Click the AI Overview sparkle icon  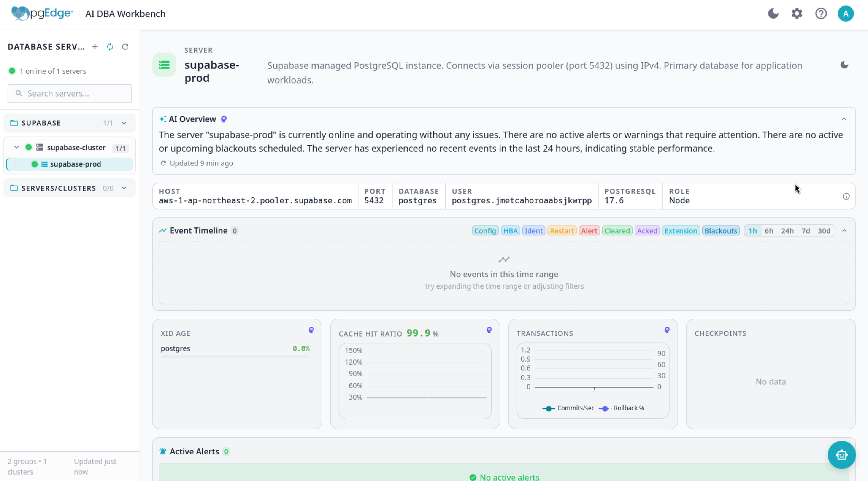pos(163,119)
